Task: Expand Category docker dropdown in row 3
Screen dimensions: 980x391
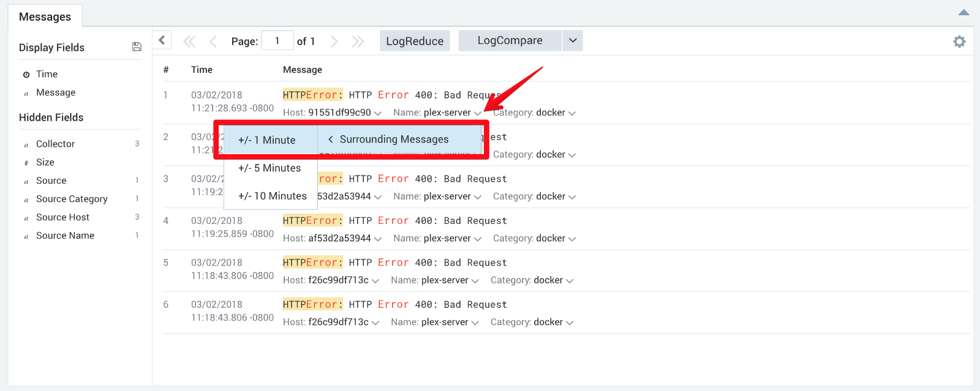Action: pos(572,197)
